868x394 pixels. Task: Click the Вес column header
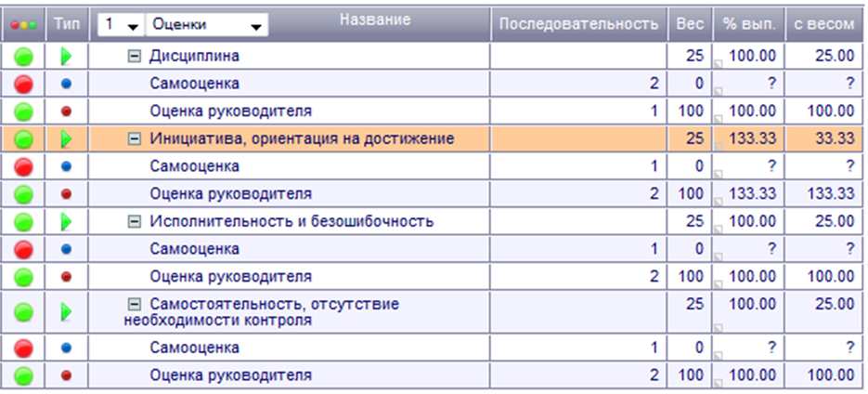pos(689,24)
